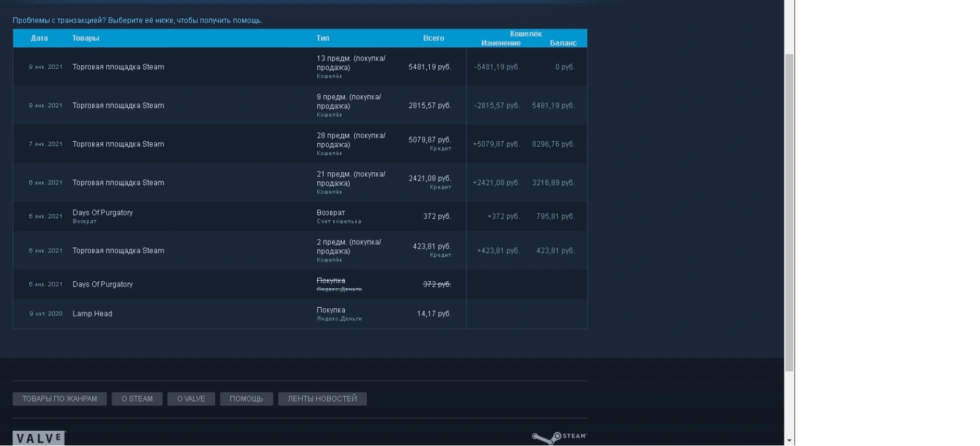The height and width of the screenshot is (446, 980).
Task: Open the ТОВАРЫ ПО ЖАНРАМ footer button
Action: tap(60, 399)
